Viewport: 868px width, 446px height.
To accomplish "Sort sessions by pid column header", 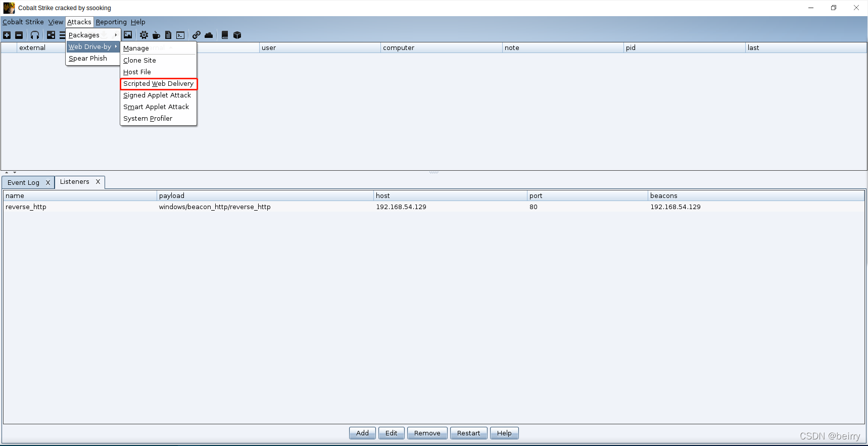I will [685, 47].
